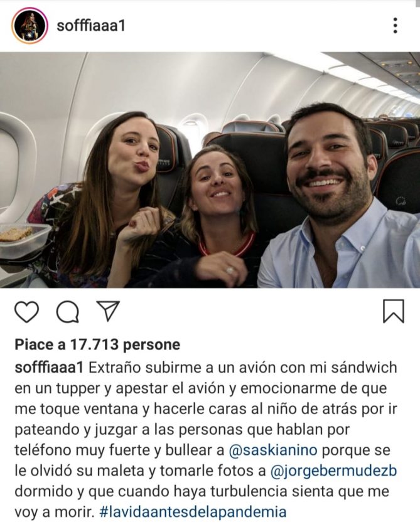Open comments via speech bubble icon

(x=68, y=312)
